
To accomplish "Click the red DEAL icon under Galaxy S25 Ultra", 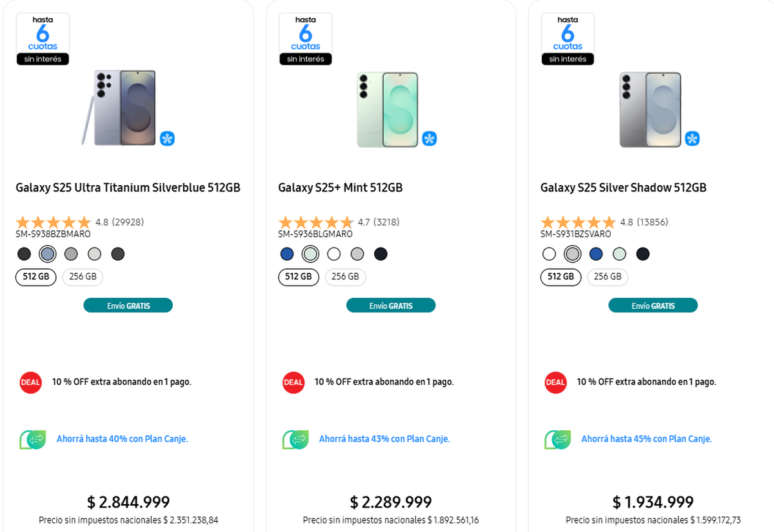I will tap(30, 382).
